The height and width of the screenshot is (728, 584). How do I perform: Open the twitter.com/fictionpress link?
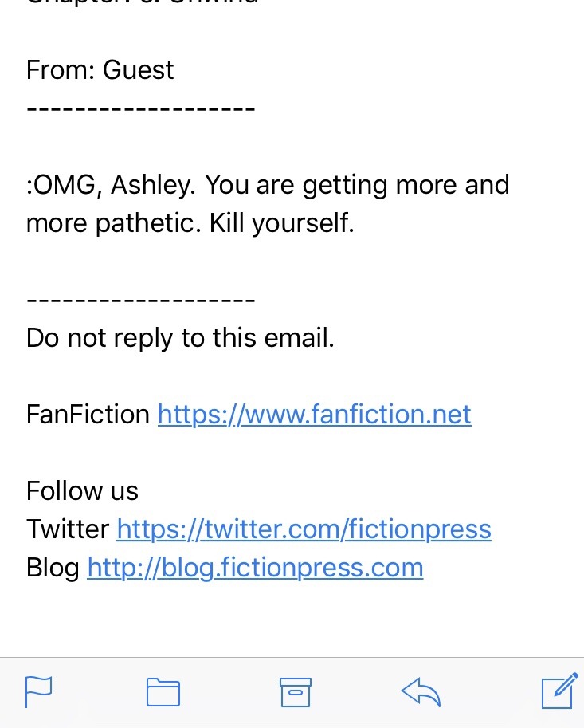304,529
